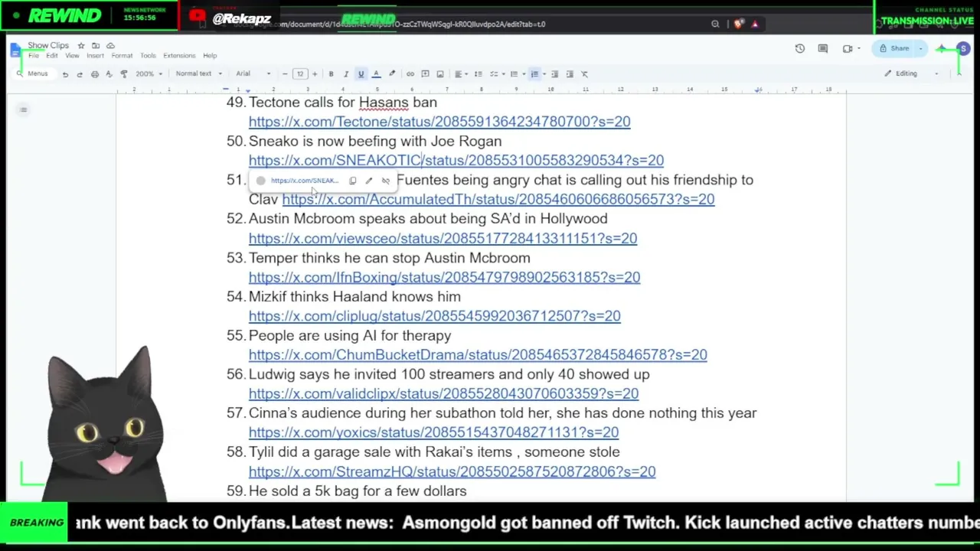This screenshot has width=980, height=551.
Task: Open the Format menu
Action: click(x=122, y=56)
